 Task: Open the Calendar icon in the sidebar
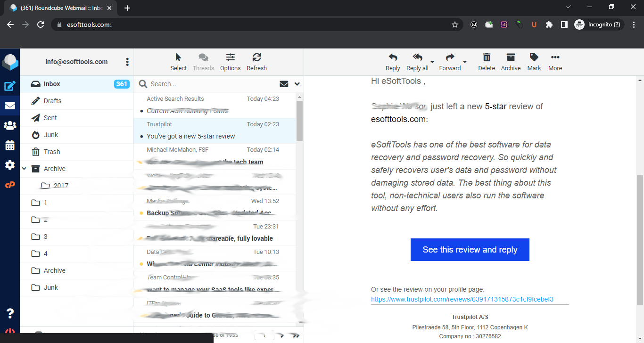click(x=10, y=145)
